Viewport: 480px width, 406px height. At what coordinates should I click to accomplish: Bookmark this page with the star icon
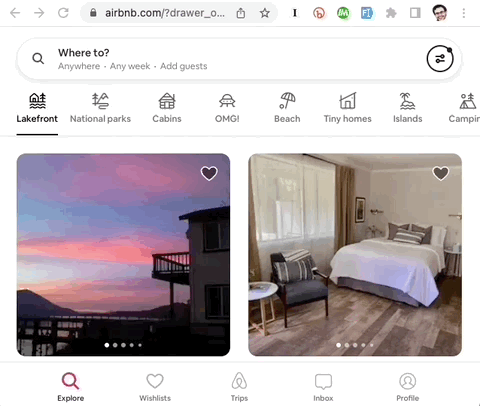click(265, 13)
